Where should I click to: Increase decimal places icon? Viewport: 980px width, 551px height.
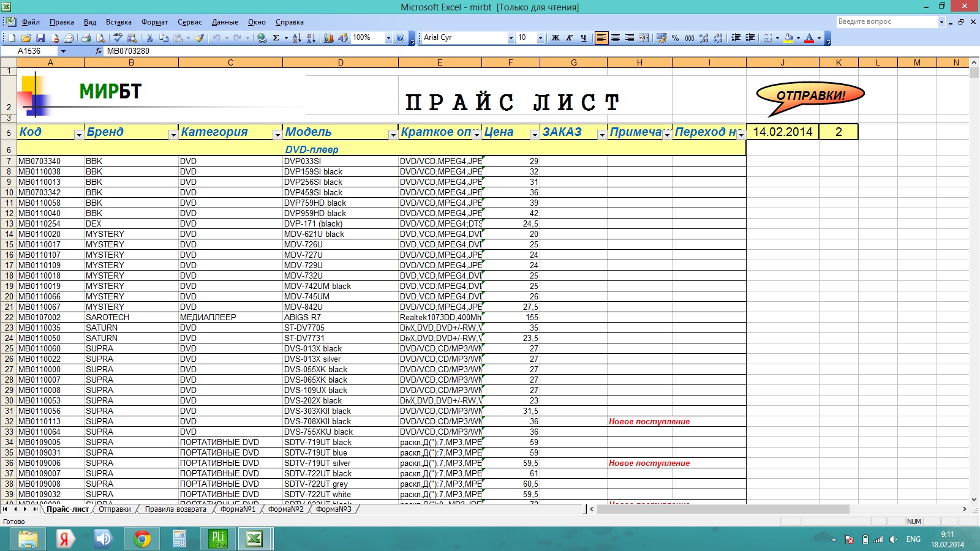point(704,38)
